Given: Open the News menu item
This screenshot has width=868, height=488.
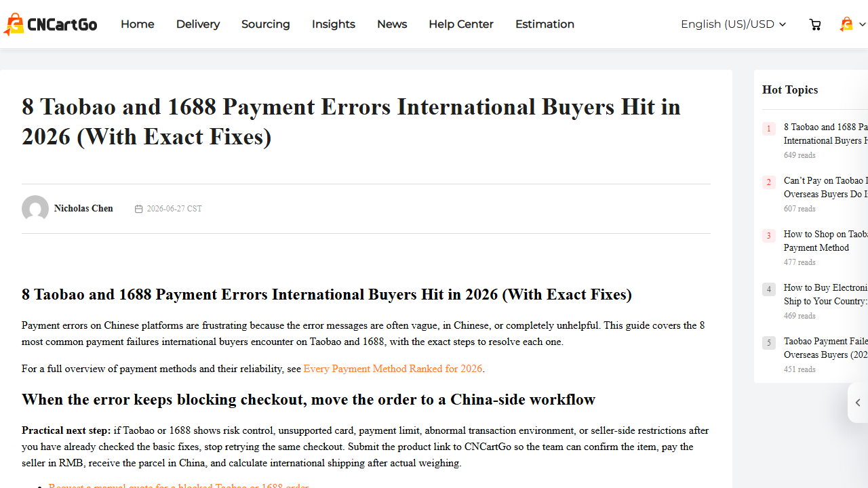Looking at the screenshot, I should 392,24.
